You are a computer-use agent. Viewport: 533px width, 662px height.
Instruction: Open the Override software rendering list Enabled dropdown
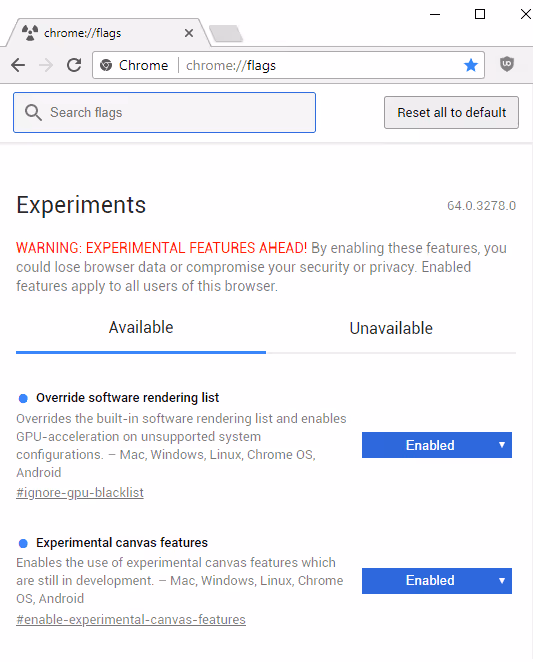437,445
